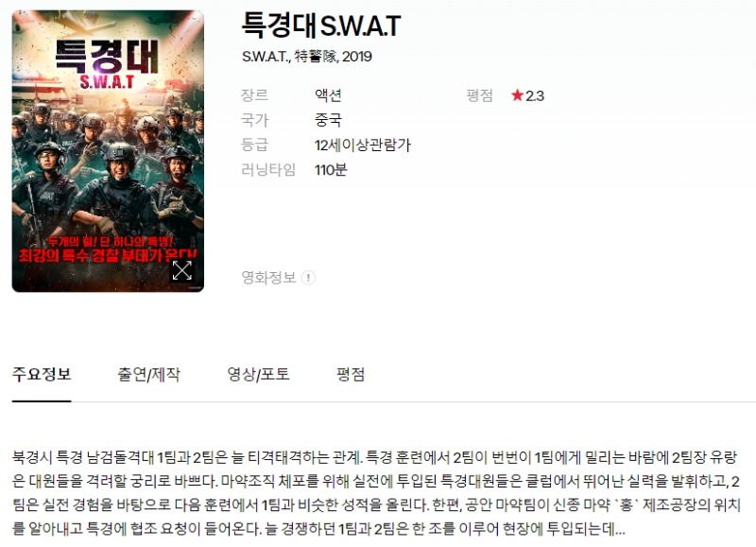Click the 2.3 score number

tap(535, 96)
